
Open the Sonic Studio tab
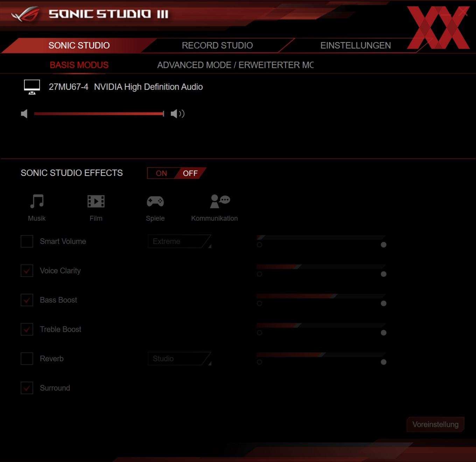click(x=79, y=45)
